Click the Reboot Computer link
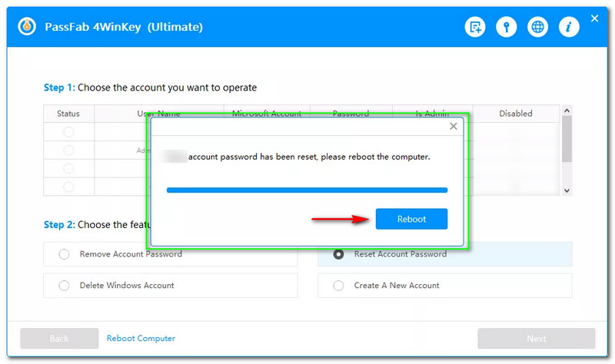This screenshot has width=615, height=364. [141, 339]
